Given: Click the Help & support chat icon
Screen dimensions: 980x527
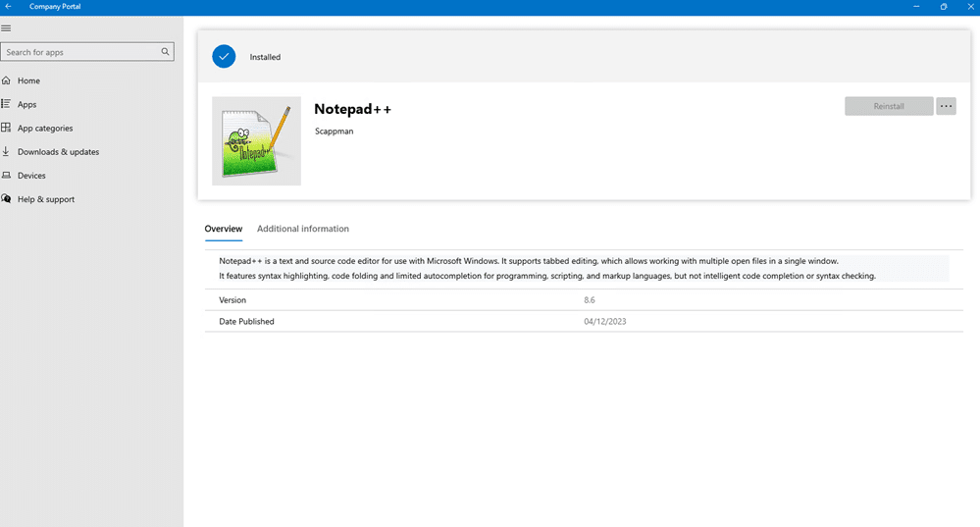Looking at the screenshot, I should (6, 199).
